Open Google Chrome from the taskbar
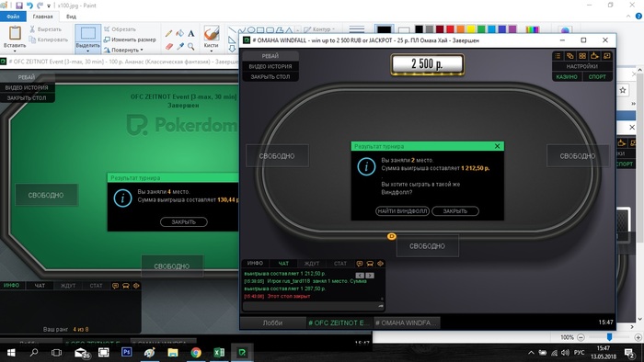Viewport: 644px width, 362px height. pos(196,352)
